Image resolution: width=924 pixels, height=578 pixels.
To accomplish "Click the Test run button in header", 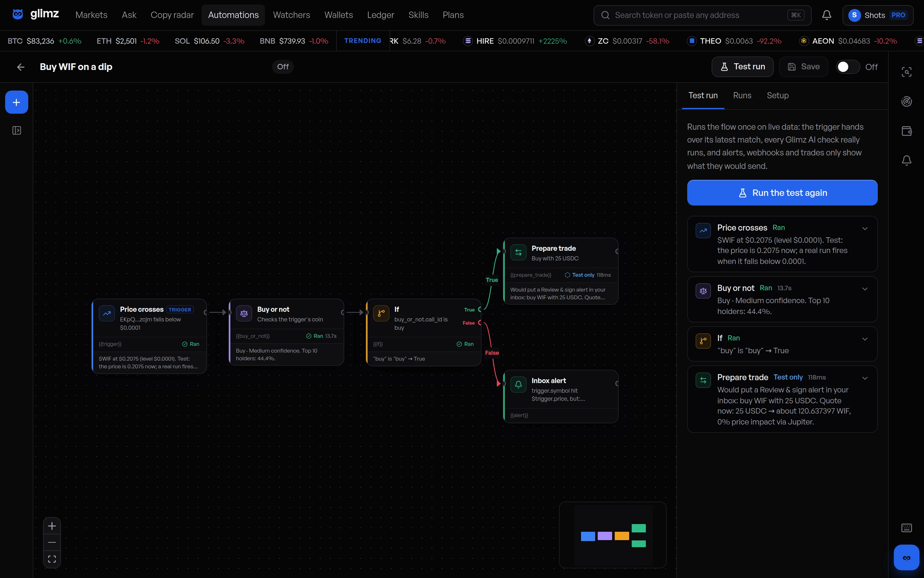I will pyautogui.click(x=743, y=67).
